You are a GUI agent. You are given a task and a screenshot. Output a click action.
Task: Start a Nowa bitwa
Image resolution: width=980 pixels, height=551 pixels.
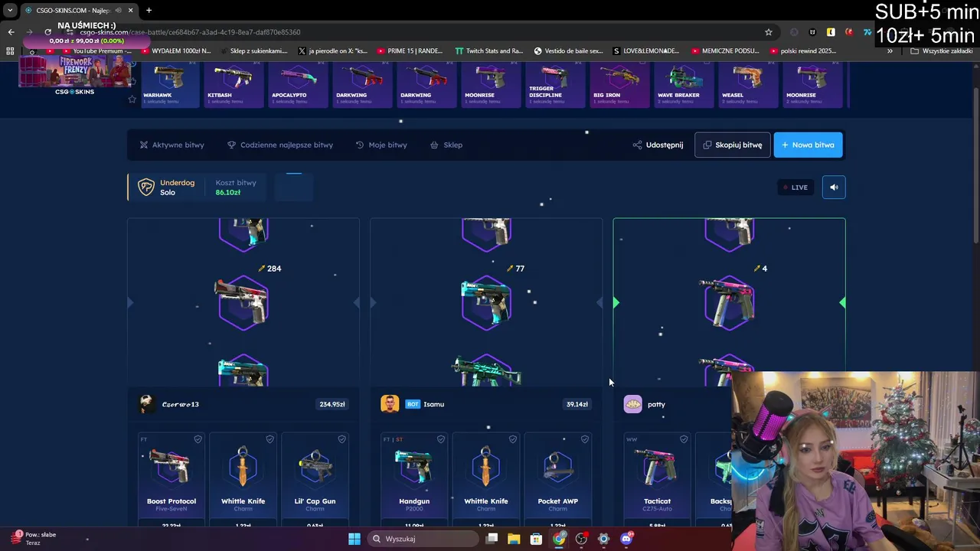coord(808,145)
